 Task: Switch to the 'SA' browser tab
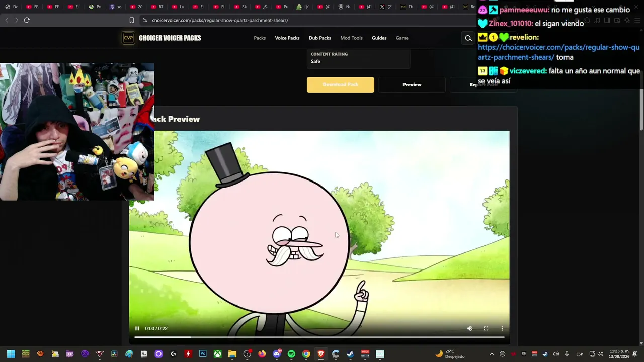(240, 7)
